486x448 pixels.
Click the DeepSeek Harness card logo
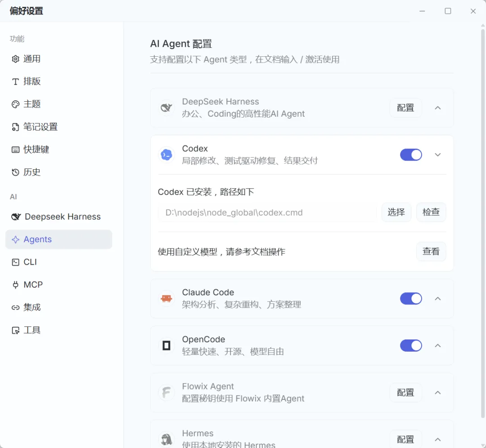point(166,108)
